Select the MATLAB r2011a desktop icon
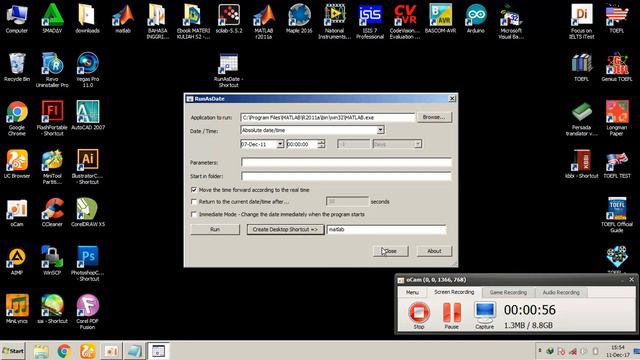The image size is (640, 360). pos(264,21)
